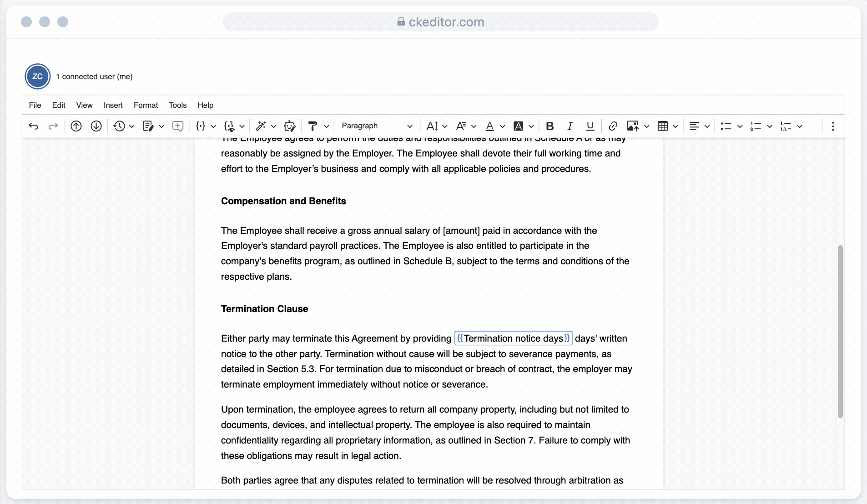The height and width of the screenshot is (504, 867).
Task: Open the Insert menu
Action: [113, 105]
